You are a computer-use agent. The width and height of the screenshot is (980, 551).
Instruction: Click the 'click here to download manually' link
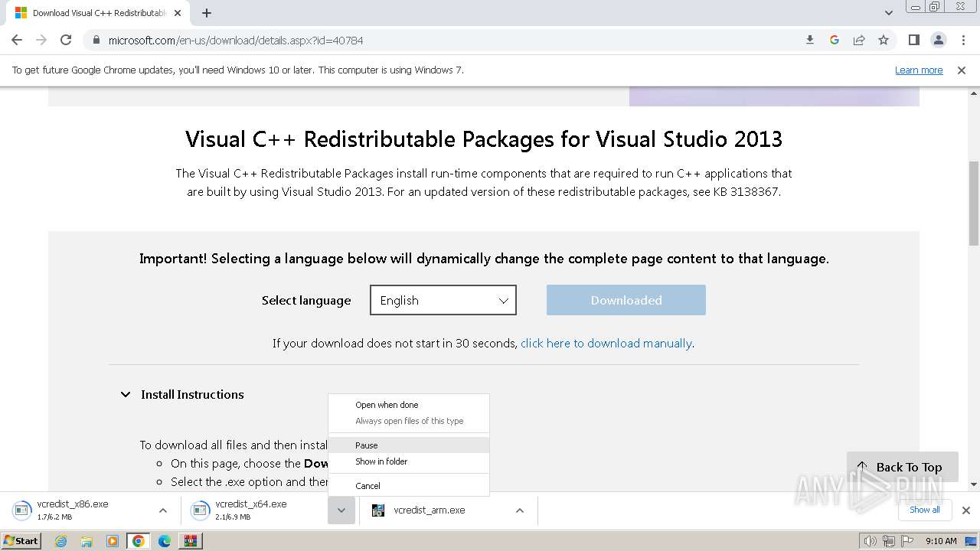606,343
